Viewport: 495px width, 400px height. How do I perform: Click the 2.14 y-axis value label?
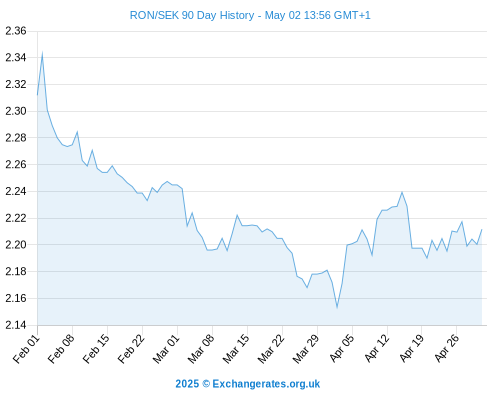tap(16, 325)
